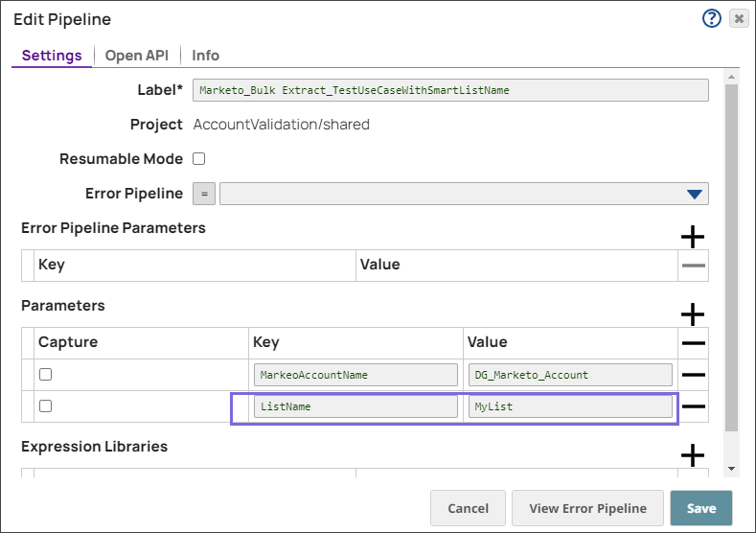Viewport: 756px width, 533px height.
Task: Click View Error Pipeline button
Action: click(587, 508)
